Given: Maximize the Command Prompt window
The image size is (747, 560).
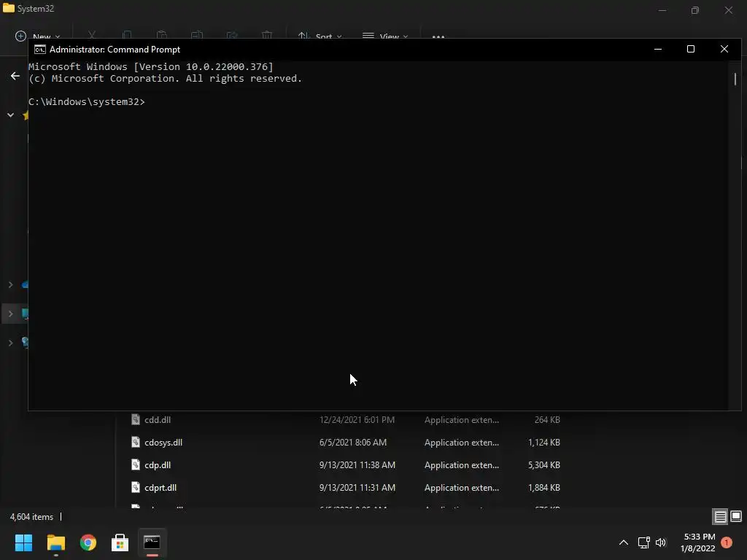Looking at the screenshot, I should click(x=691, y=49).
